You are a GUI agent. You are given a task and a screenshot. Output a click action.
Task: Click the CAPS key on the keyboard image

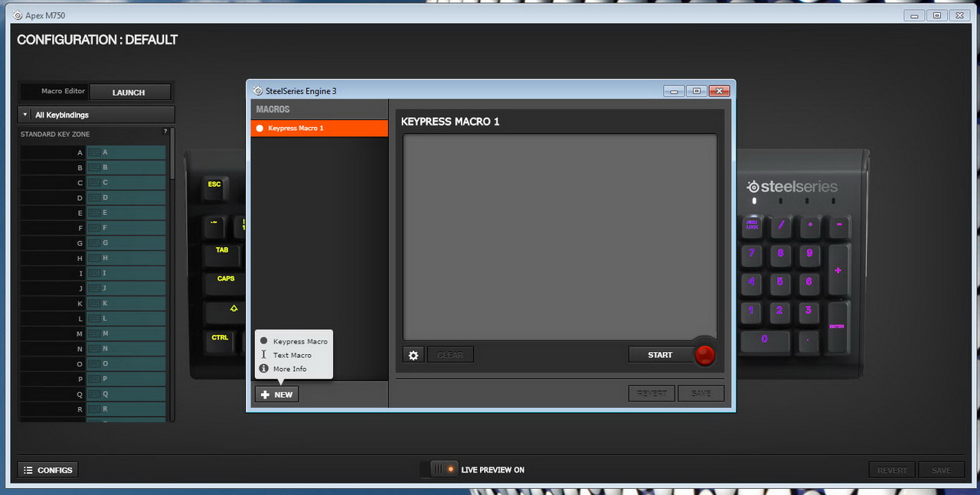point(226,282)
